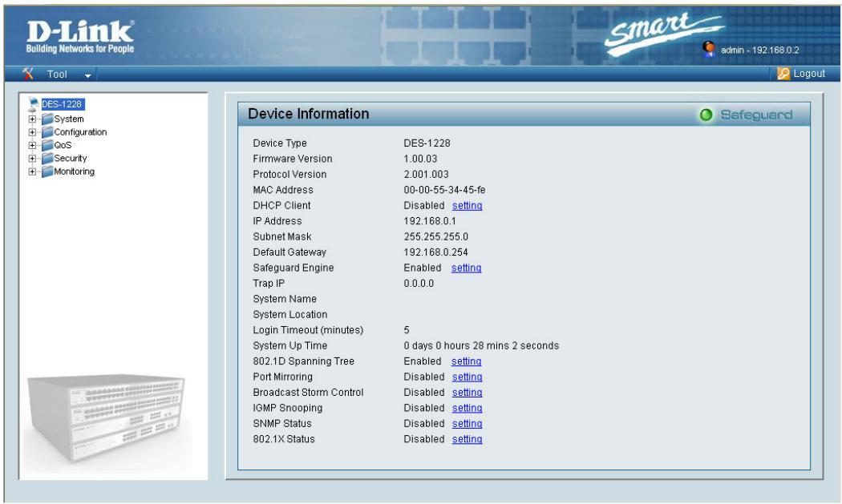The image size is (842, 504).
Task: Log out via the Logout link
Action: [x=809, y=74]
